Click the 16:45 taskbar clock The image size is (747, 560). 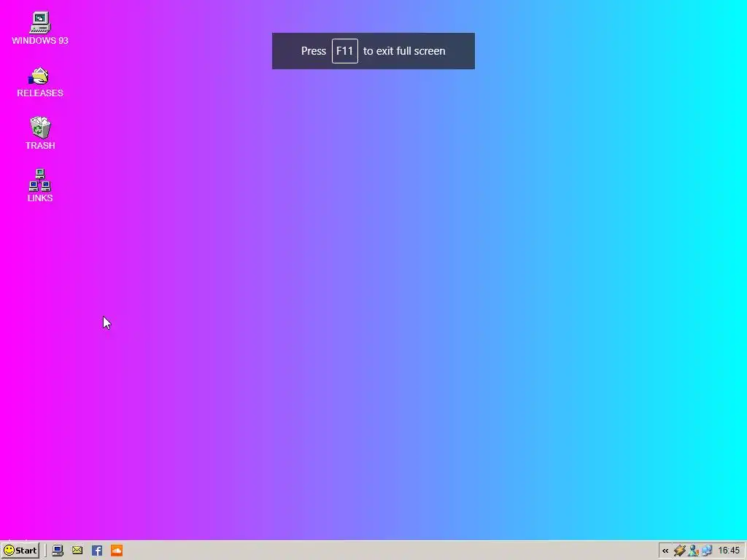[x=729, y=551]
